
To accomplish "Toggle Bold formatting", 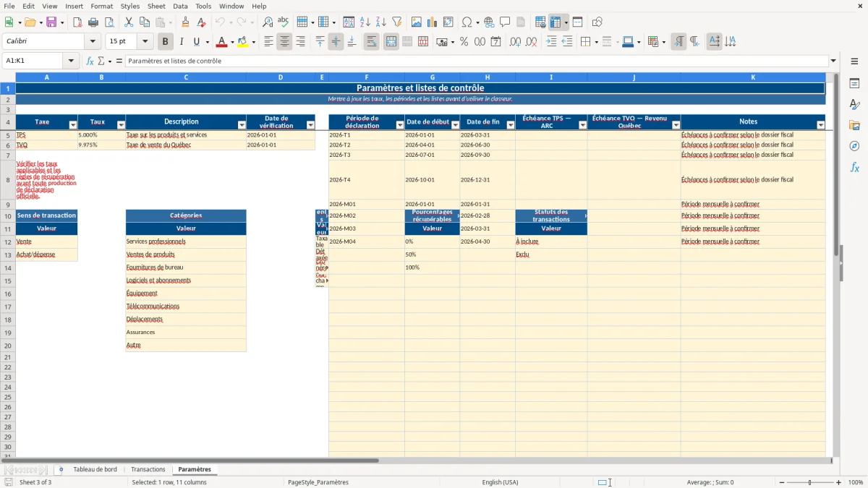I will [165, 42].
